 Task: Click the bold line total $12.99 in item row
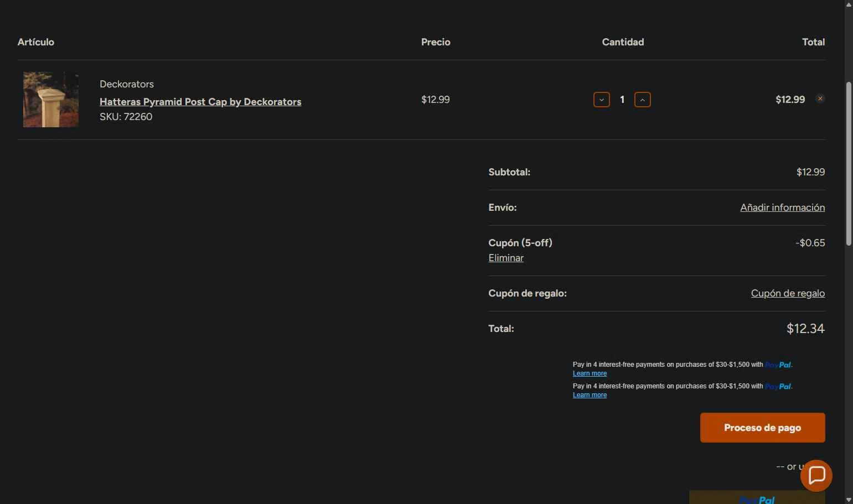[x=790, y=100]
